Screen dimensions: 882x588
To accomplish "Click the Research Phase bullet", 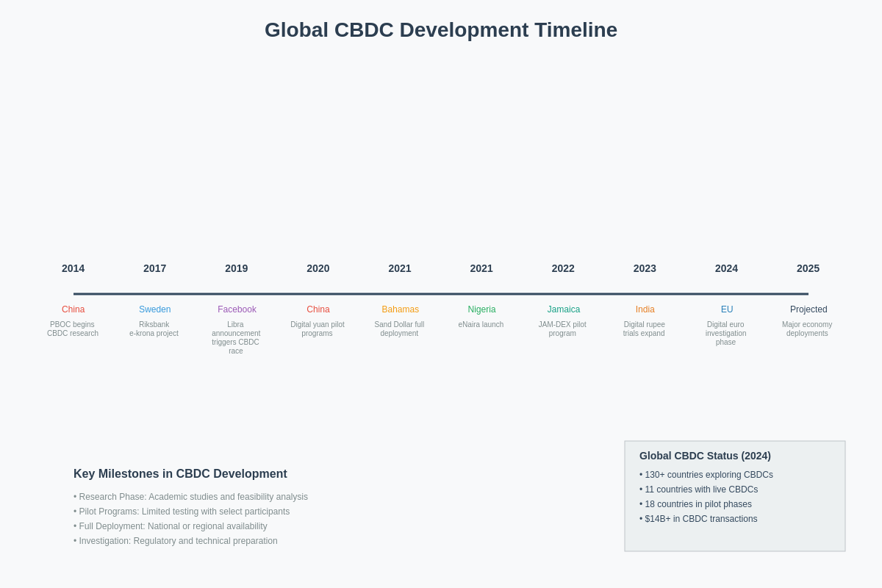I will coord(190,497).
